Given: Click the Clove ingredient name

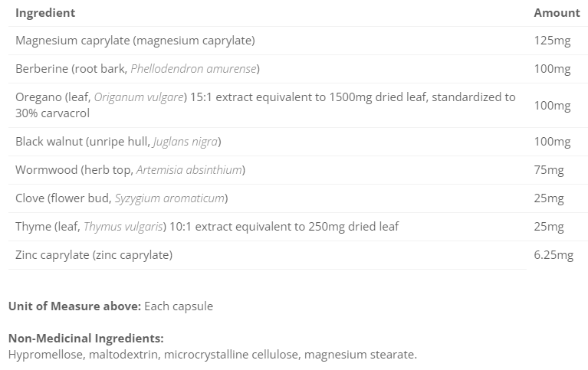Looking at the screenshot, I should [29, 198].
